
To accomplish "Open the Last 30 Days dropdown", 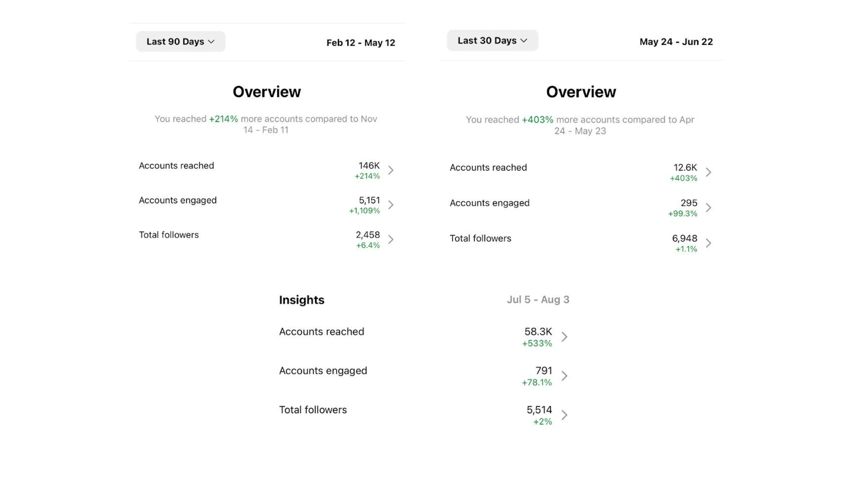I will click(x=492, y=40).
